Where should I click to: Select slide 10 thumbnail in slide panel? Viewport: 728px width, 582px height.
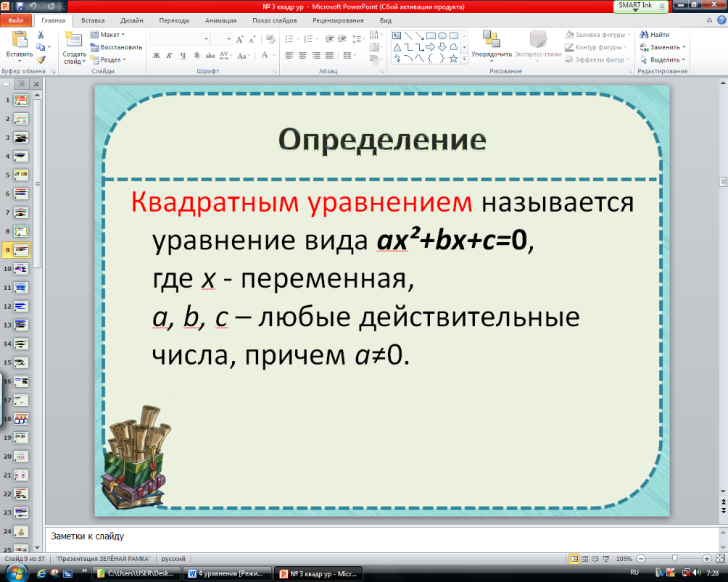tap(21, 269)
